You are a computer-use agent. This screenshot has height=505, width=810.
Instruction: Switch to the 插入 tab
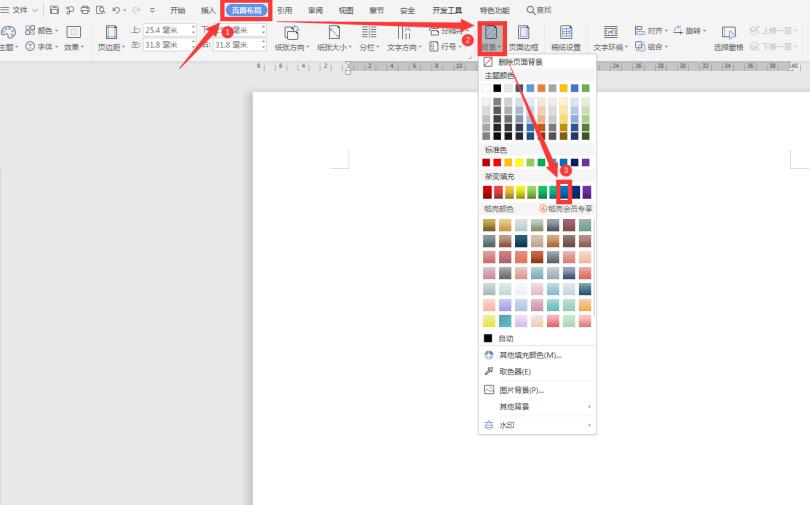tap(208, 10)
